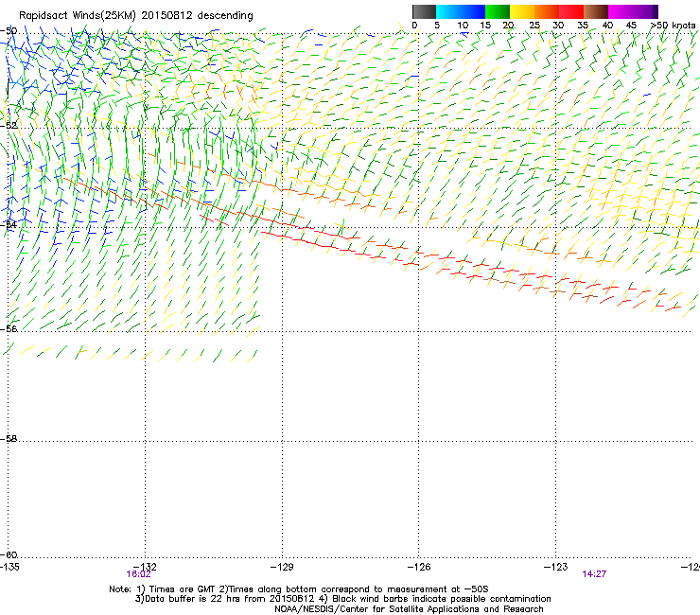
Task: Click the orange 25-30 knots legend segment
Action: click(547, 11)
